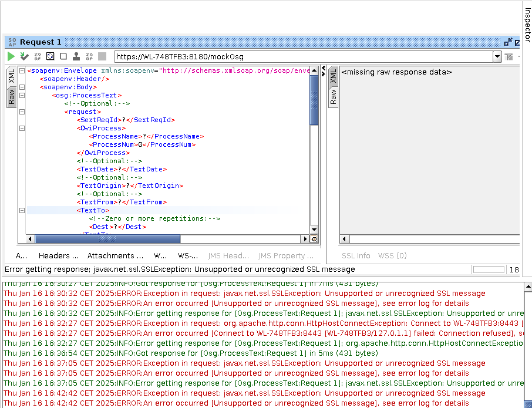Click the square checkbox icon in the request toolbar

point(63,57)
